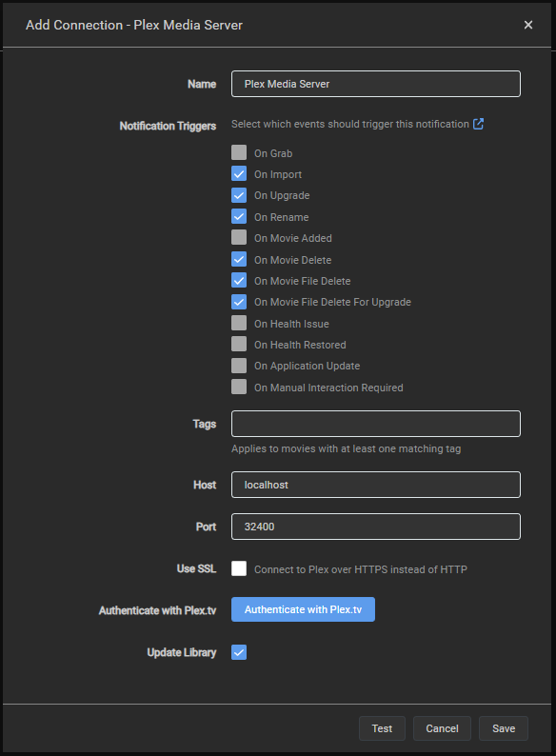Toggle On Movie File Delete checkbox
The image size is (556, 756).
(x=239, y=280)
